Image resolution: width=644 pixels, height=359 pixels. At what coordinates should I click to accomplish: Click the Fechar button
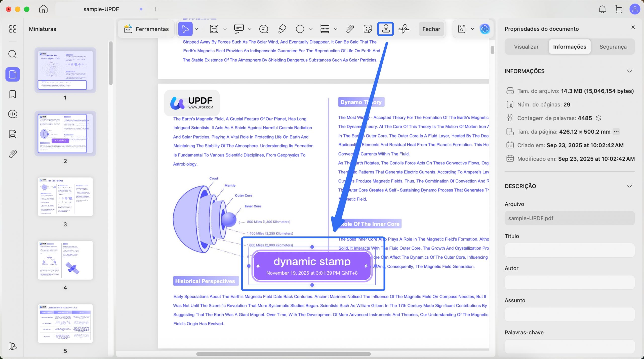point(431,29)
